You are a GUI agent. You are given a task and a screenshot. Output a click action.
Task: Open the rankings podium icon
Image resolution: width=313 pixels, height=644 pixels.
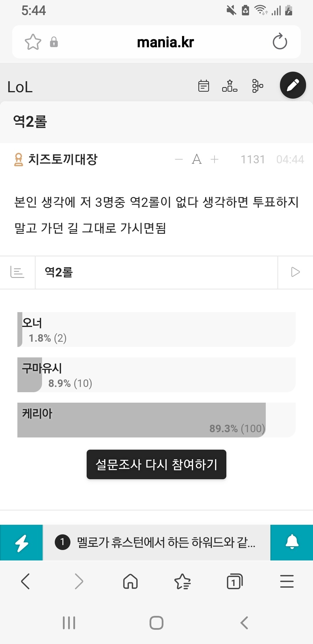pos(230,86)
